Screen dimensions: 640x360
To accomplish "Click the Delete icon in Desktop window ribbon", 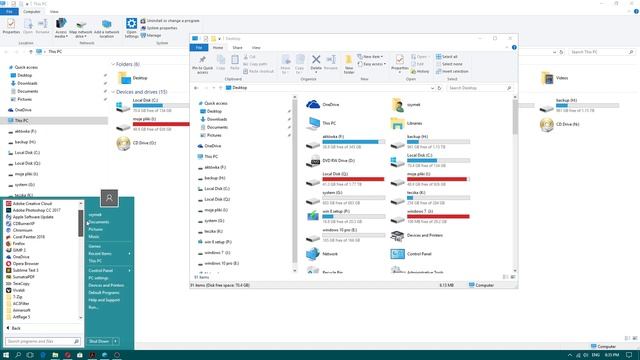I will [316, 60].
